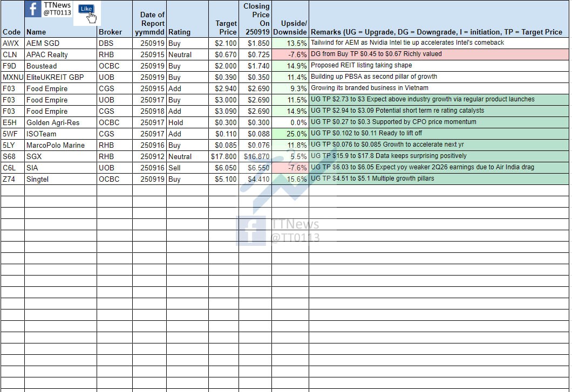Click the TTNews @TT0113 label in header
This screenshot has width=572, height=392.
[x=57, y=9]
